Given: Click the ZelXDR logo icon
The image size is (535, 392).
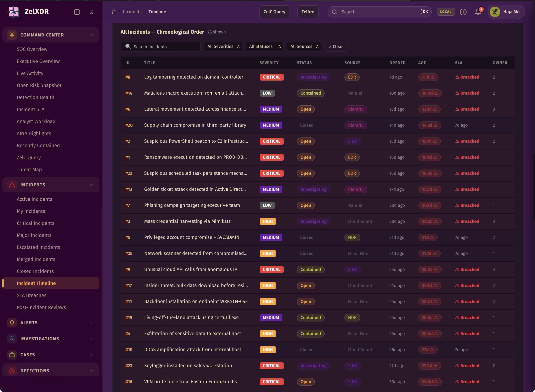Looking at the screenshot, I should point(13,12).
